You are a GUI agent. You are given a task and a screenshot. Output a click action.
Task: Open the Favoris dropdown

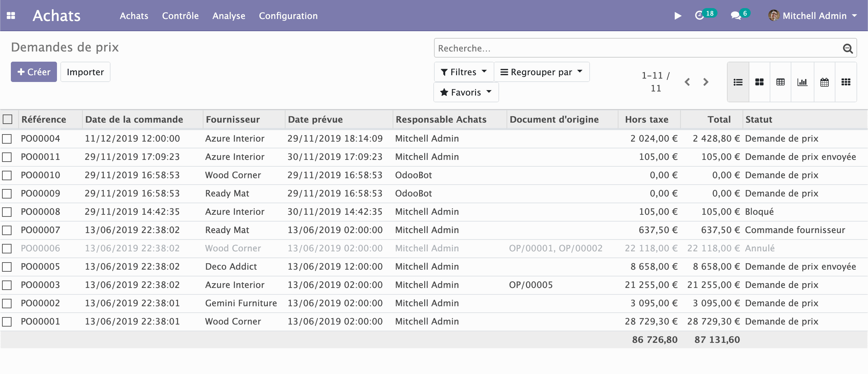click(466, 92)
